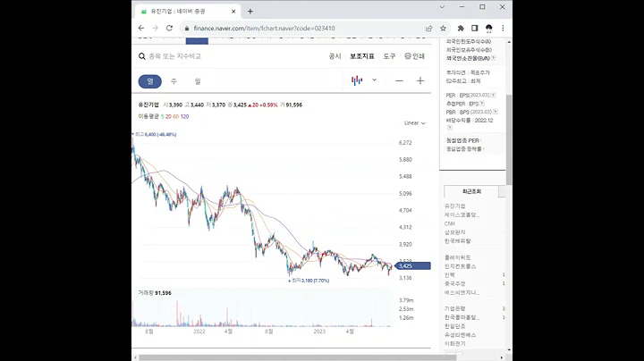Viewport: 644px width, 361px height.
Task: Open 기업은행 in the recent list
Action: click(454, 308)
